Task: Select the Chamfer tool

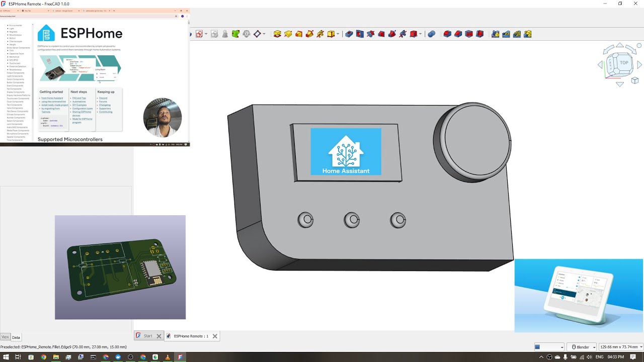Action: click(x=458, y=34)
